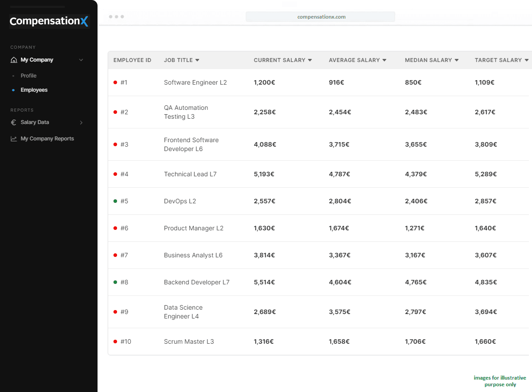Open the Current Salary sort dropdown
The height and width of the screenshot is (392, 532).
point(310,60)
